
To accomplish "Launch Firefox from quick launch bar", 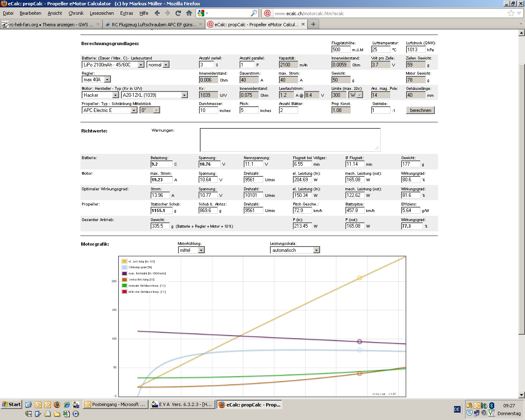I will coord(57,404).
